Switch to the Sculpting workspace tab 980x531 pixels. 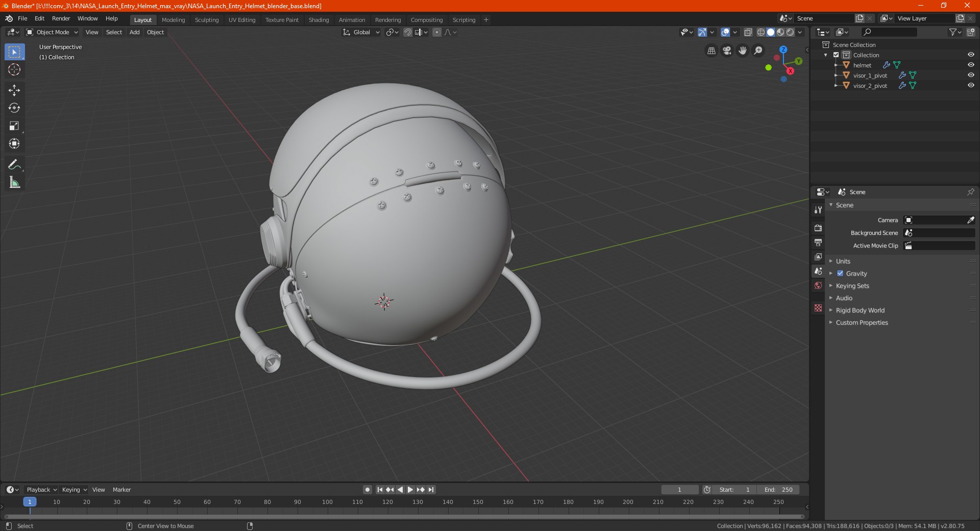click(x=207, y=20)
